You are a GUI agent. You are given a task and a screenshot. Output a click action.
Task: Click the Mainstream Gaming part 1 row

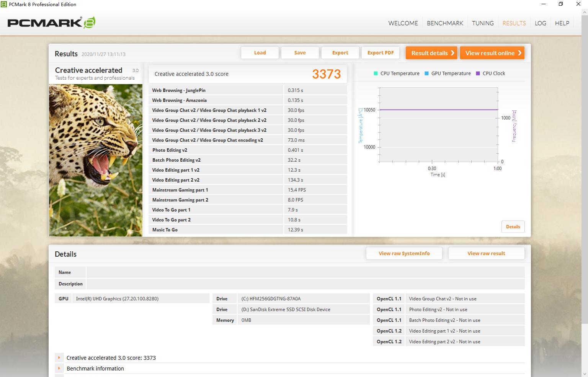pos(248,190)
